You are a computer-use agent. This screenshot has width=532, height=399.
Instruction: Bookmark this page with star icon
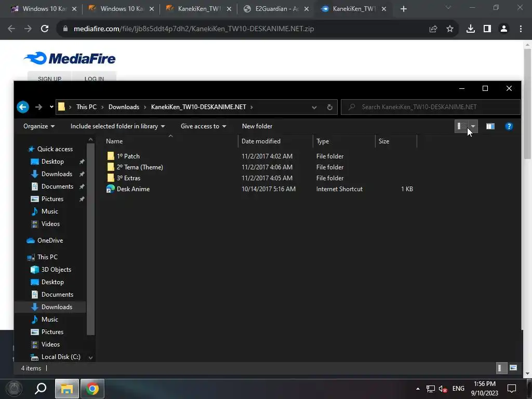pyautogui.click(x=449, y=29)
